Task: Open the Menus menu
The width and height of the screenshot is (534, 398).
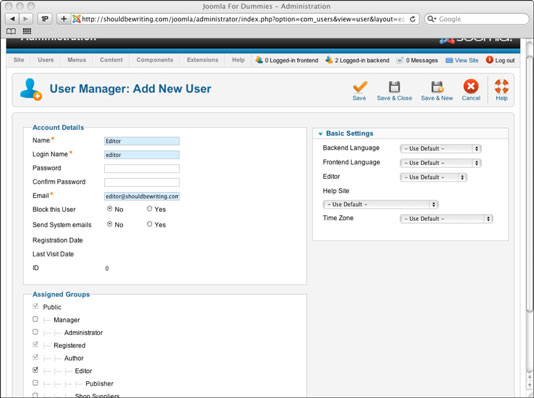Action: [x=77, y=60]
